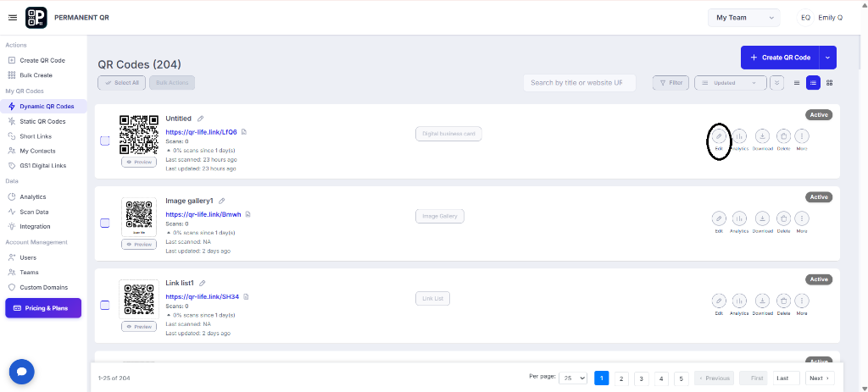Open the https://qr-life.link/LfQ6 link

202,132
